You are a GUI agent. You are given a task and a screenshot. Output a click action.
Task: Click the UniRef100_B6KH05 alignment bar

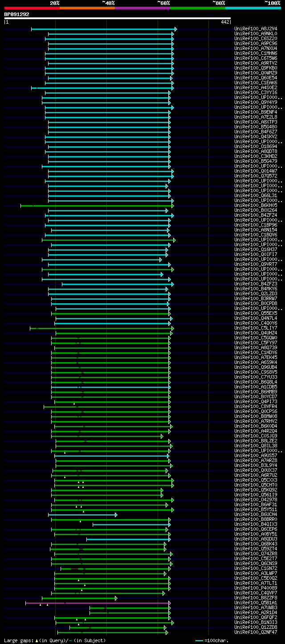coord(97,206)
